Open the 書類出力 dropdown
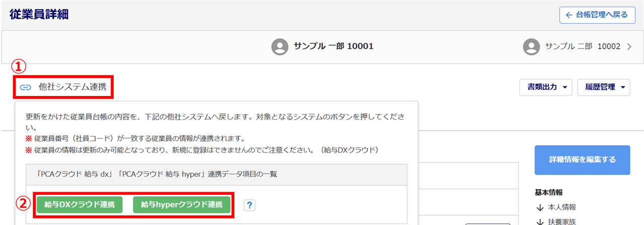644x225 pixels. pyautogui.click(x=546, y=87)
